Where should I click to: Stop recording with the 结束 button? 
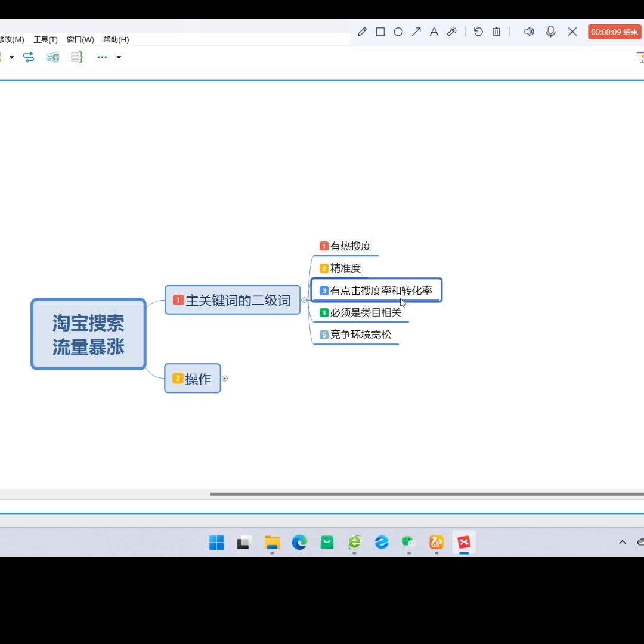click(x=614, y=32)
